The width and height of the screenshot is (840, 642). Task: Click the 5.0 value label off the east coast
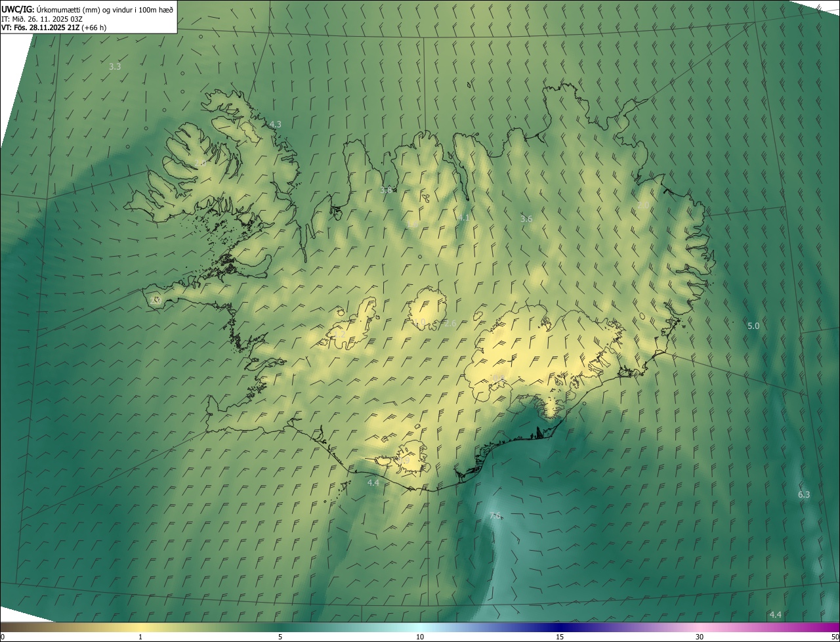pyautogui.click(x=753, y=326)
